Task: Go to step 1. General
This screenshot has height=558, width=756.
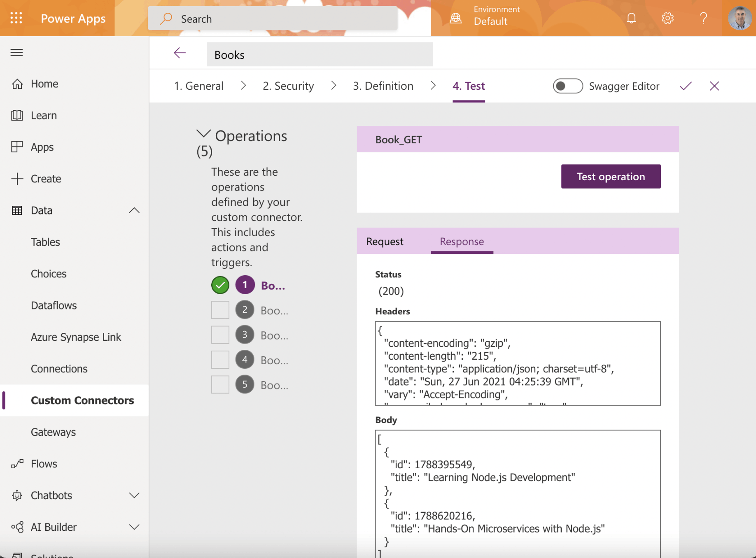Action: [199, 86]
